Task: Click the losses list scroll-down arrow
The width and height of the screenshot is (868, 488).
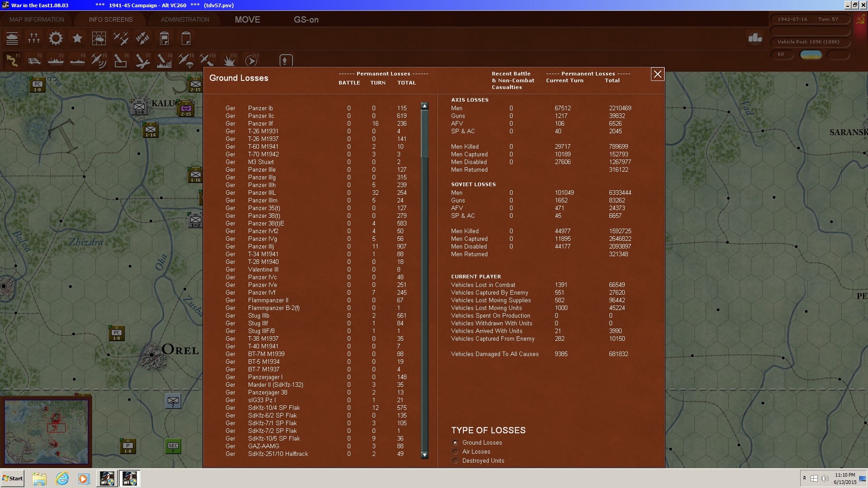Action: tap(425, 455)
